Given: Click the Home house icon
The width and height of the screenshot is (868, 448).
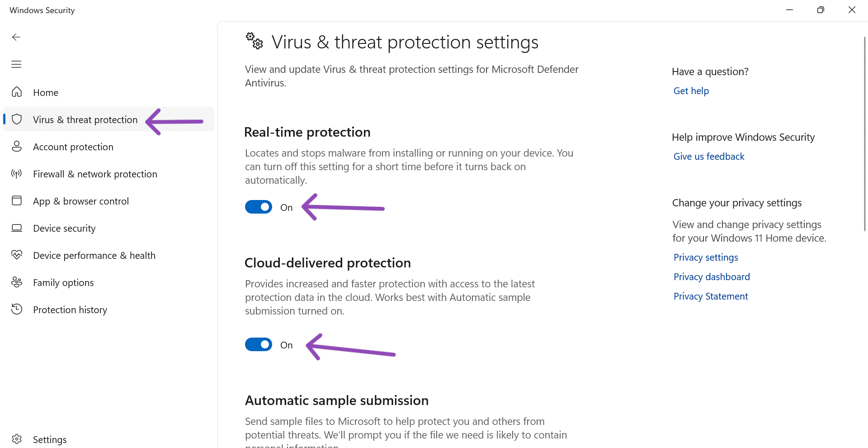Looking at the screenshot, I should coord(17,92).
